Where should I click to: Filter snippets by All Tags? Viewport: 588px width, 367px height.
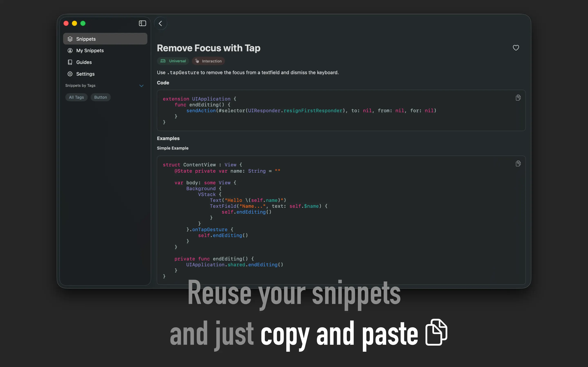click(76, 97)
